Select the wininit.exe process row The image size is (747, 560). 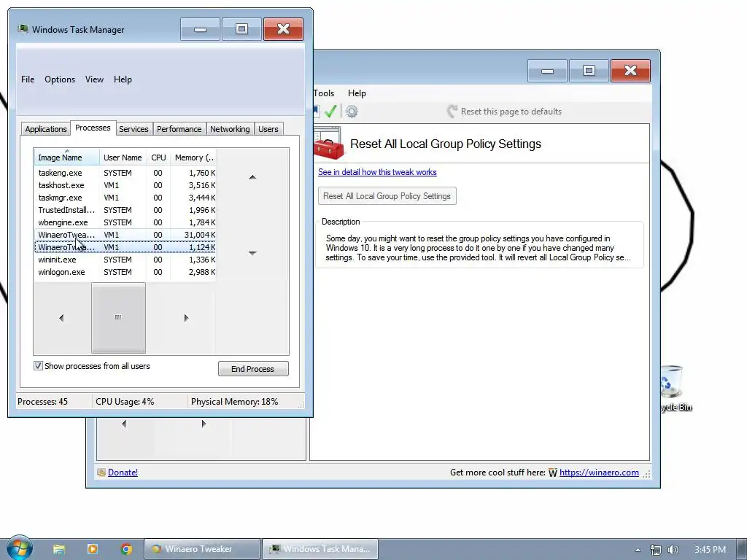tap(125, 260)
